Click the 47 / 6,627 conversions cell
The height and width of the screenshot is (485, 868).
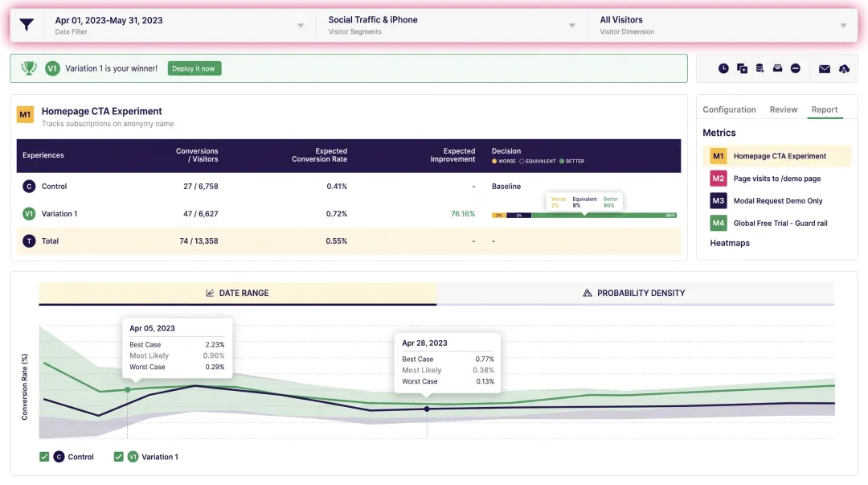click(200, 214)
